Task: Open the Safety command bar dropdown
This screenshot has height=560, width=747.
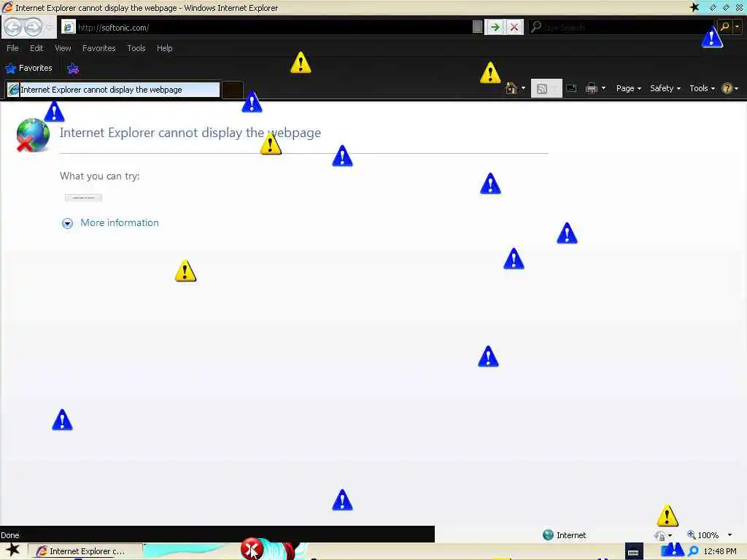Action: (x=665, y=88)
